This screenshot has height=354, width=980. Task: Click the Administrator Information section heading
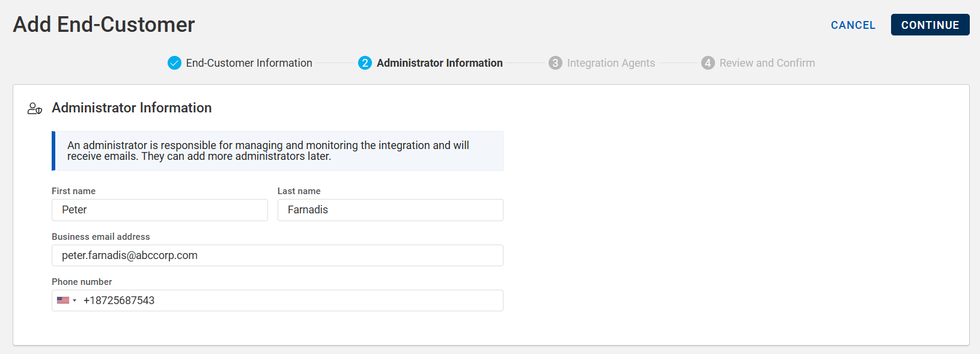pos(132,108)
